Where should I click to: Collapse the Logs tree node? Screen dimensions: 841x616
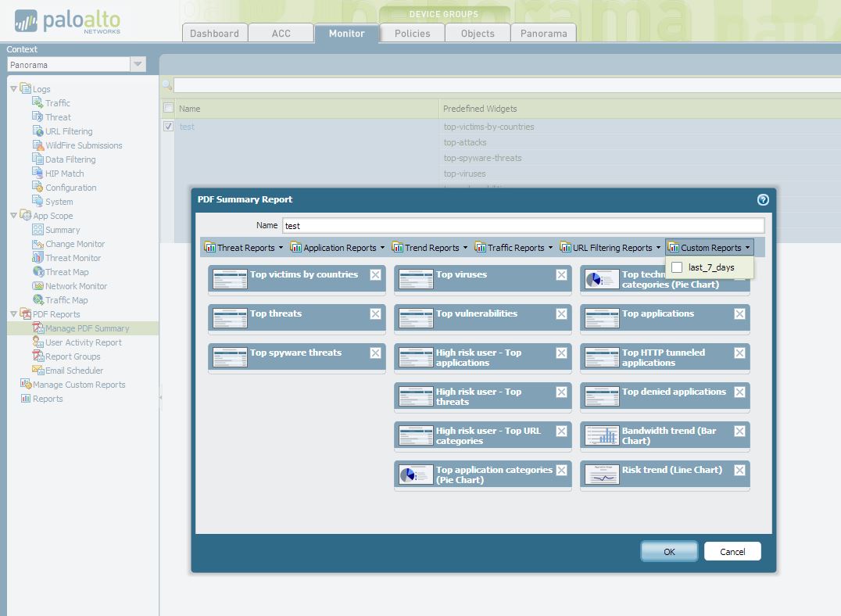[13, 89]
